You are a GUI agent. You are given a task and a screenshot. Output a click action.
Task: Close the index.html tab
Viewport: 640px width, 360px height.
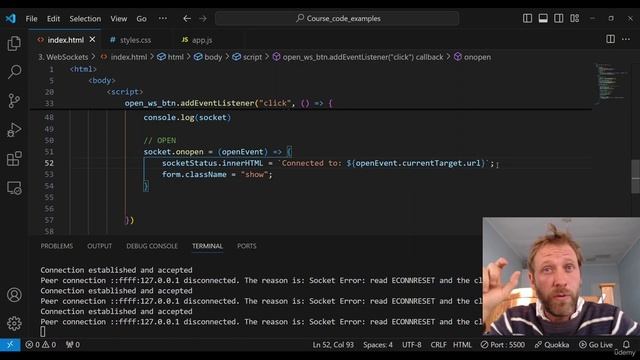(x=92, y=40)
